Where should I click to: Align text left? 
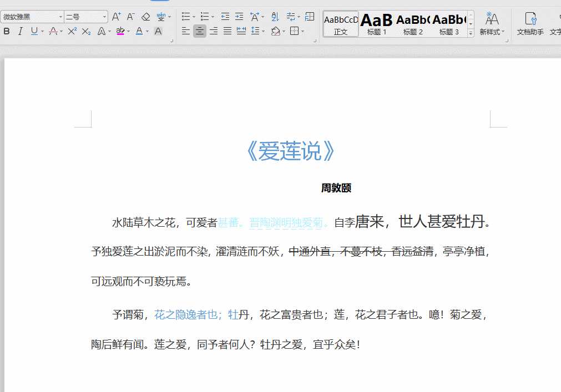tap(186, 31)
